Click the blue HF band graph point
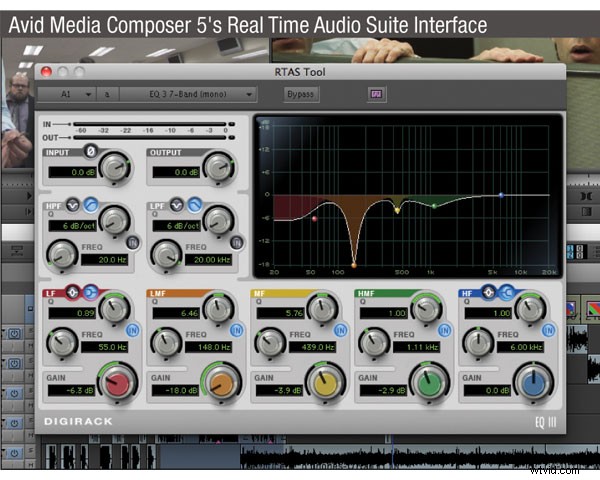The height and width of the screenshot is (480, 600). pos(501,195)
